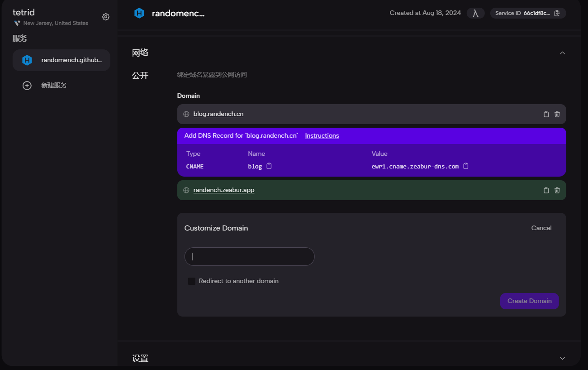Select randomench.github service in sidebar
Image resolution: width=588 pixels, height=370 pixels.
coord(62,60)
